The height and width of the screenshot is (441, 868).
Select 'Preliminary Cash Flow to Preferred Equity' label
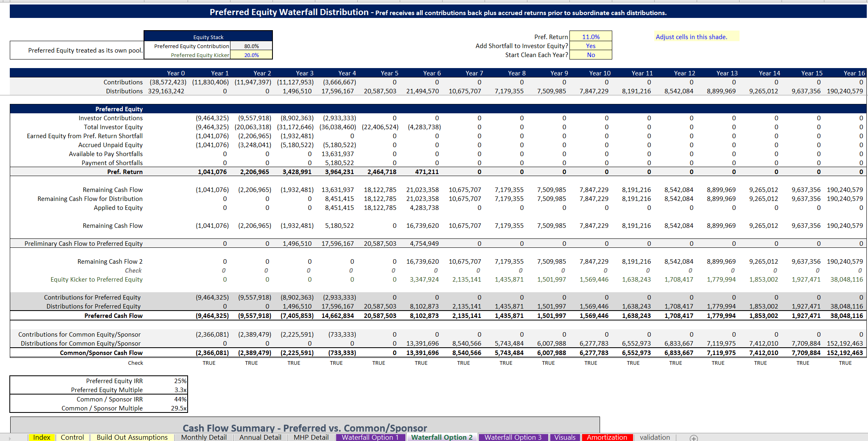[84, 243]
